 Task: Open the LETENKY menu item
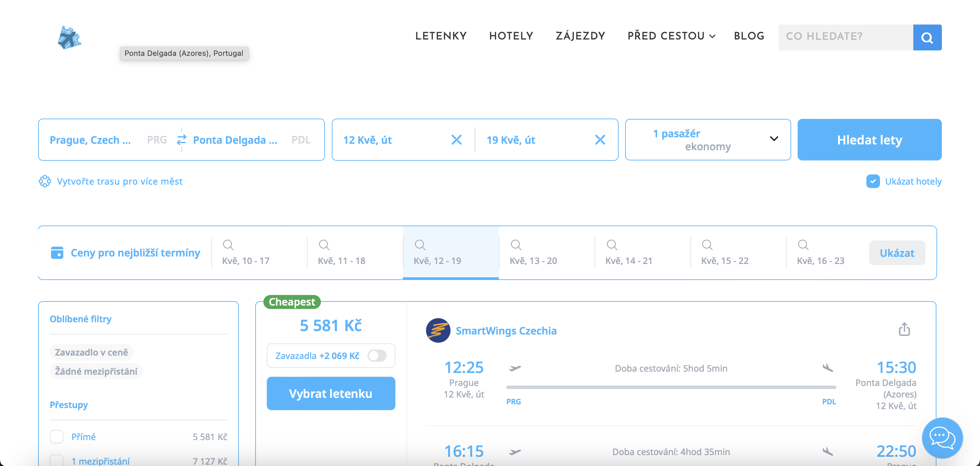pyautogui.click(x=441, y=36)
